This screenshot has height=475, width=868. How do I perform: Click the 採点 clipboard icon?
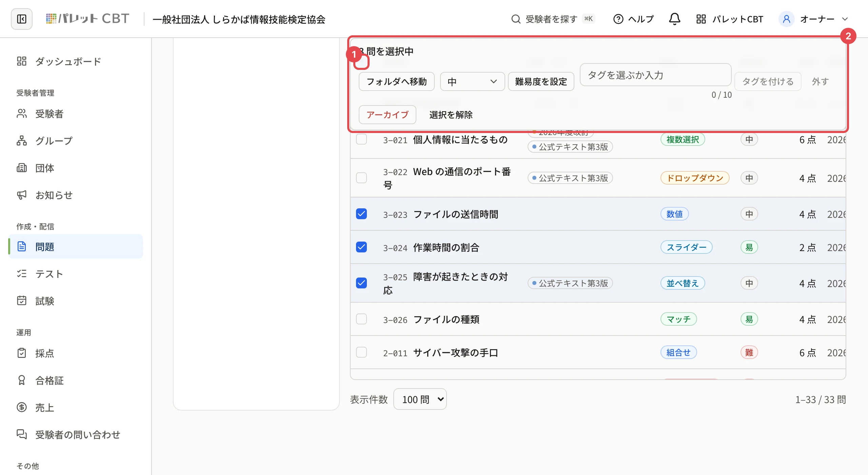tap(22, 353)
